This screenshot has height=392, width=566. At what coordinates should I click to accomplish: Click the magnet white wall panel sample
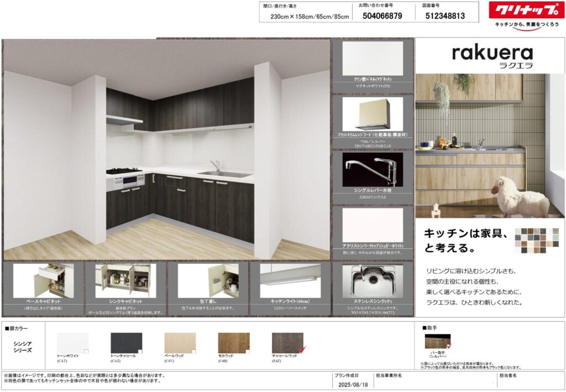point(373,58)
